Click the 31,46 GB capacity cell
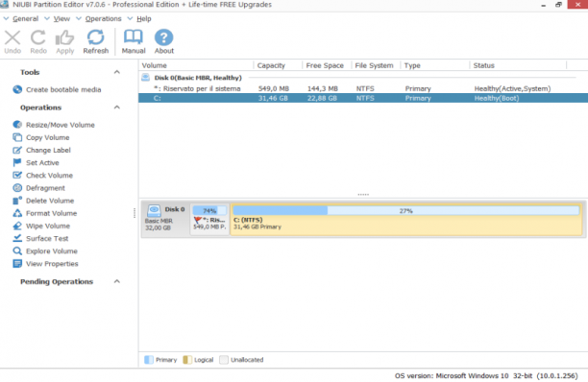The image size is (588, 382). coord(273,98)
